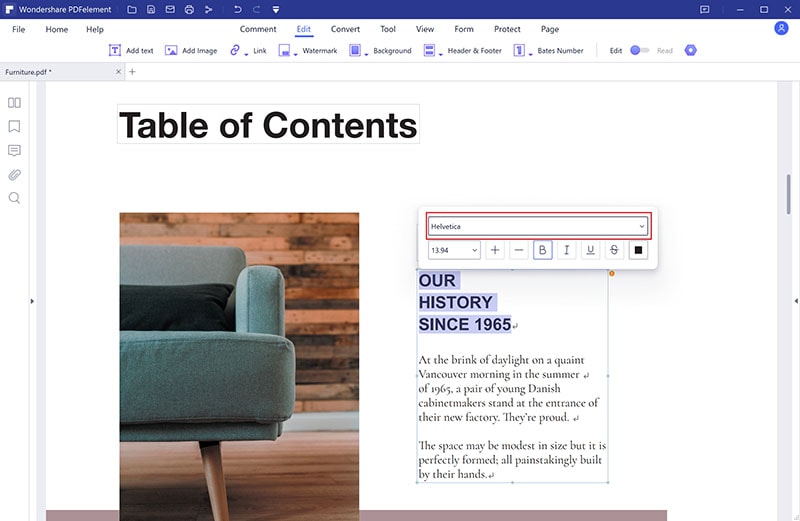
Task: Open the Help menu
Action: pos(95,29)
